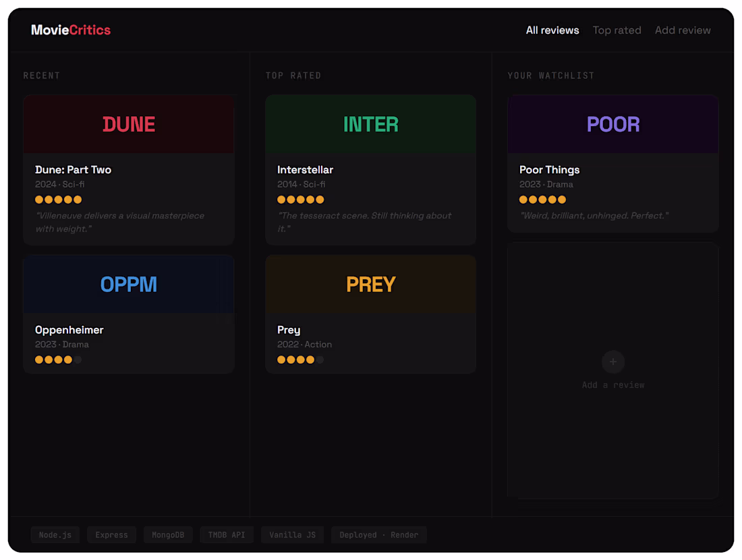
Task: Open the MovieCritics logo home link
Action: [71, 30]
